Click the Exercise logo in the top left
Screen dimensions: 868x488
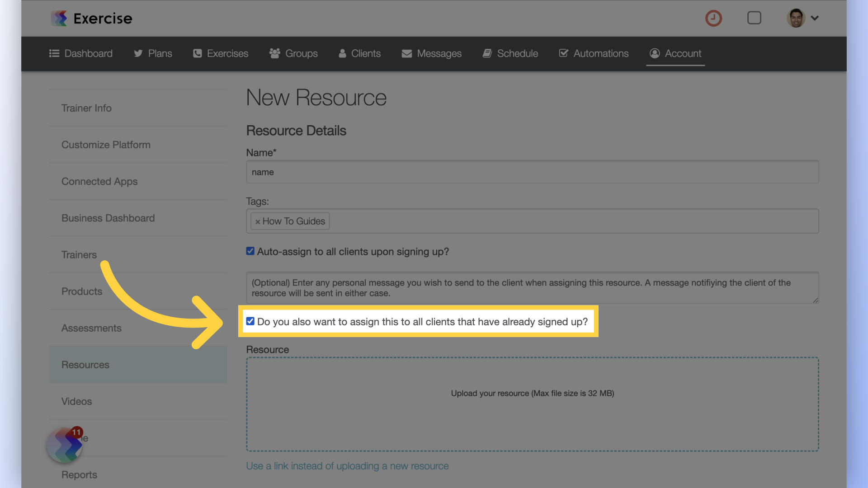click(x=90, y=18)
